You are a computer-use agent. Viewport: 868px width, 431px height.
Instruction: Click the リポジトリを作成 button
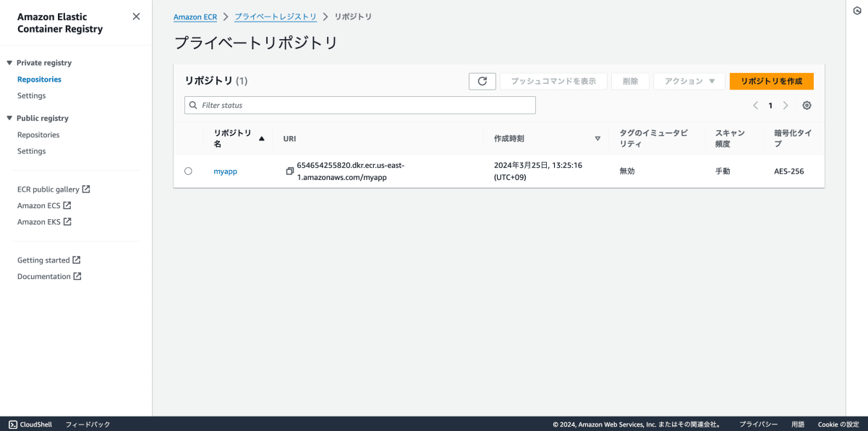click(772, 81)
